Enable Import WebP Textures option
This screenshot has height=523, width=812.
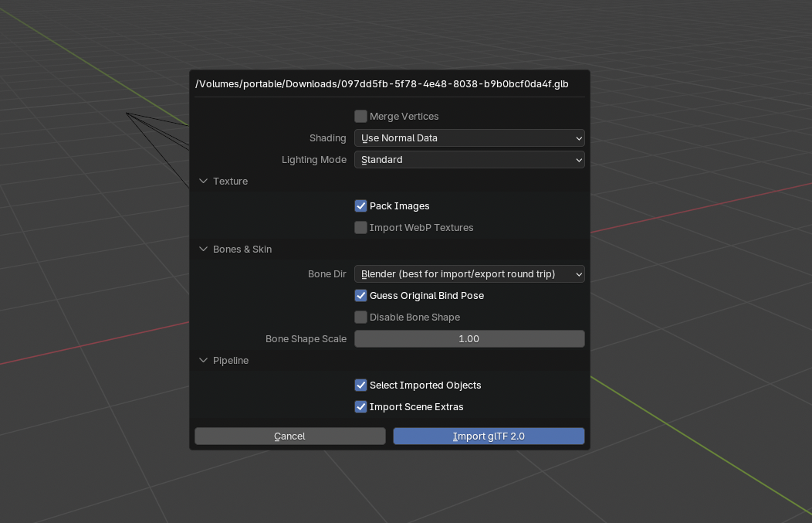(360, 228)
